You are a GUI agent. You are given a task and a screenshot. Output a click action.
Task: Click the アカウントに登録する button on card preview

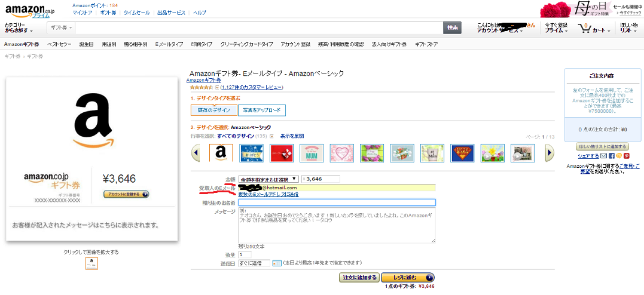(x=127, y=194)
